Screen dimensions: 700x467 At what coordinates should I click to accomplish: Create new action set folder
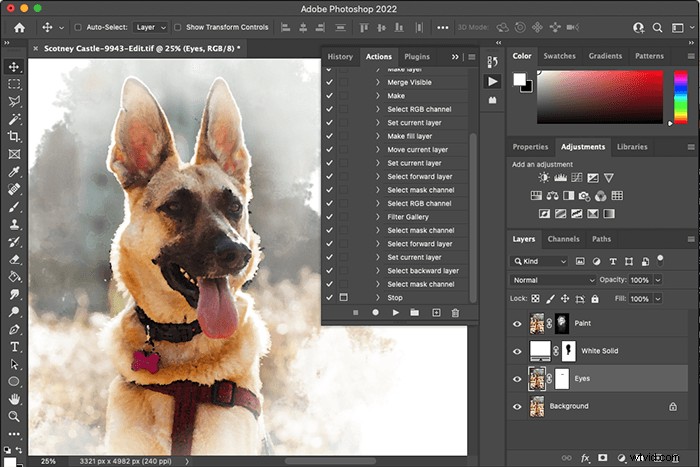(415, 313)
